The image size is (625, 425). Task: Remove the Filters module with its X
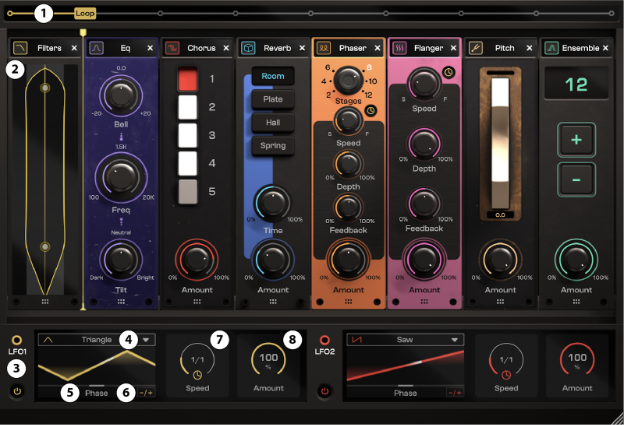click(x=74, y=48)
